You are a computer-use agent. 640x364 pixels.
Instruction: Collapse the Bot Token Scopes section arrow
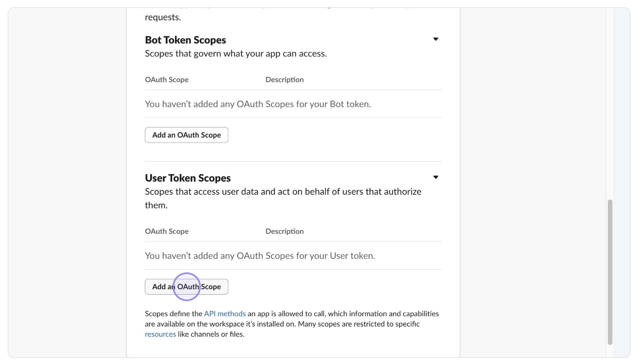coord(436,39)
